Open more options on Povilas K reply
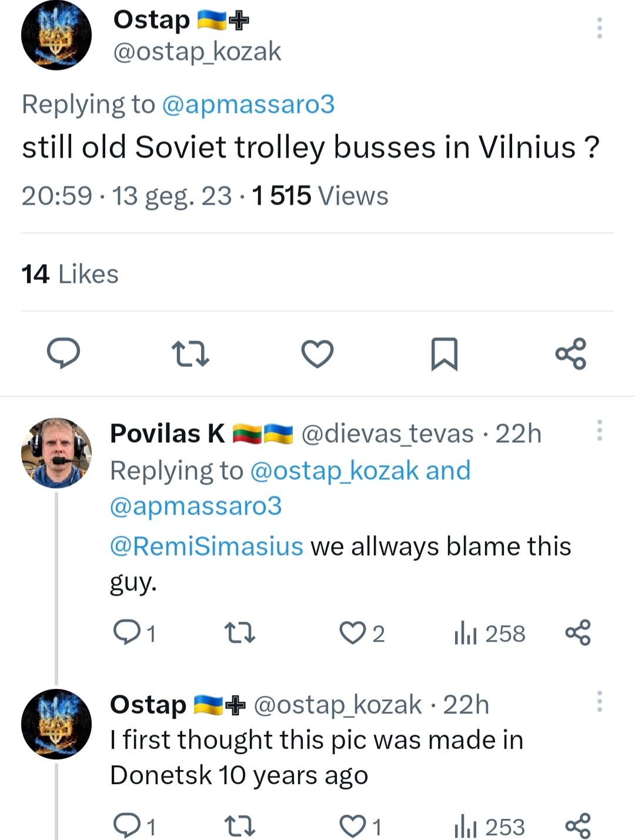 [x=599, y=431]
